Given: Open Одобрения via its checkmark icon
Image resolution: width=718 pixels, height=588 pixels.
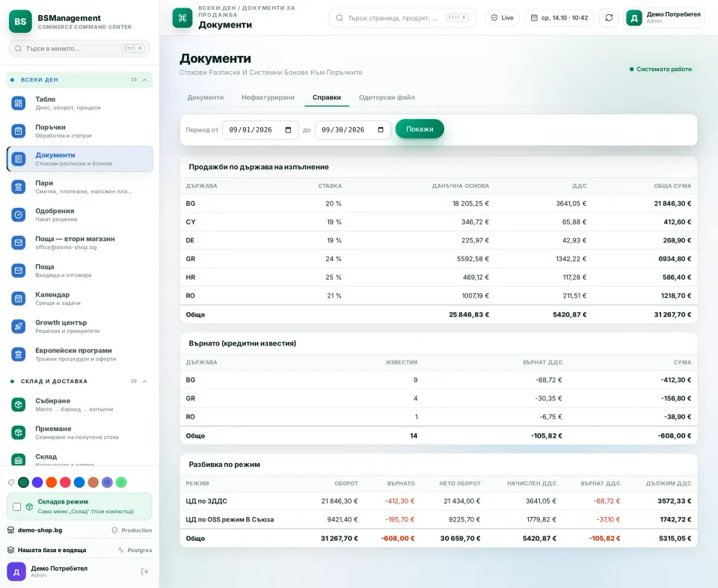Looking at the screenshot, I should tap(18, 215).
